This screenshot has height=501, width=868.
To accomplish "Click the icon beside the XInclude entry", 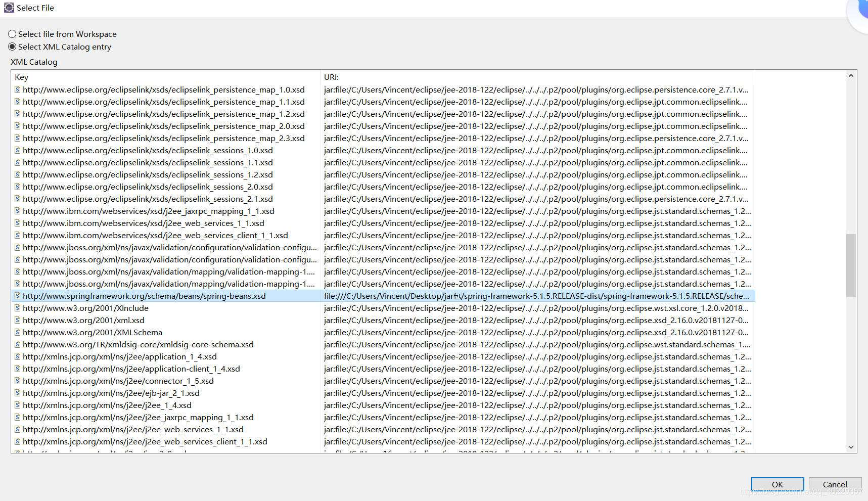I will (18, 308).
